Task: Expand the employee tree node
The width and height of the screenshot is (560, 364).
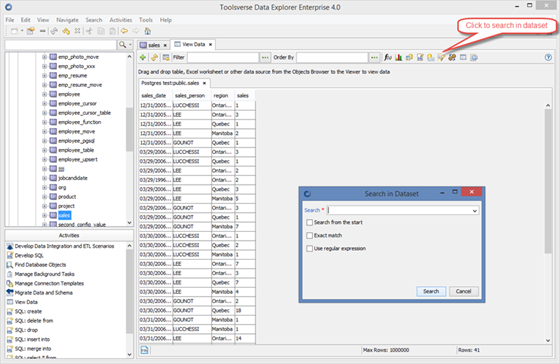Action: (45, 94)
